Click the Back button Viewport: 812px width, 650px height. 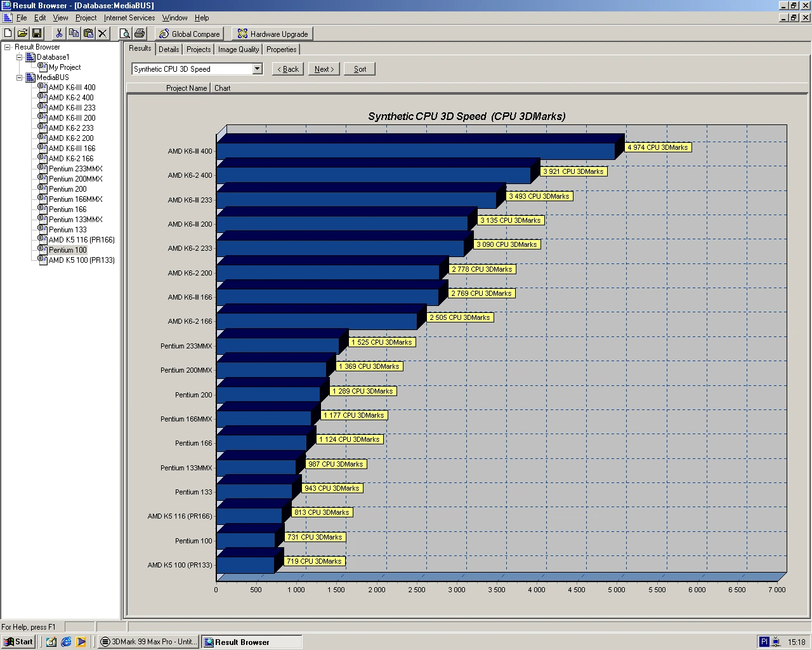288,69
